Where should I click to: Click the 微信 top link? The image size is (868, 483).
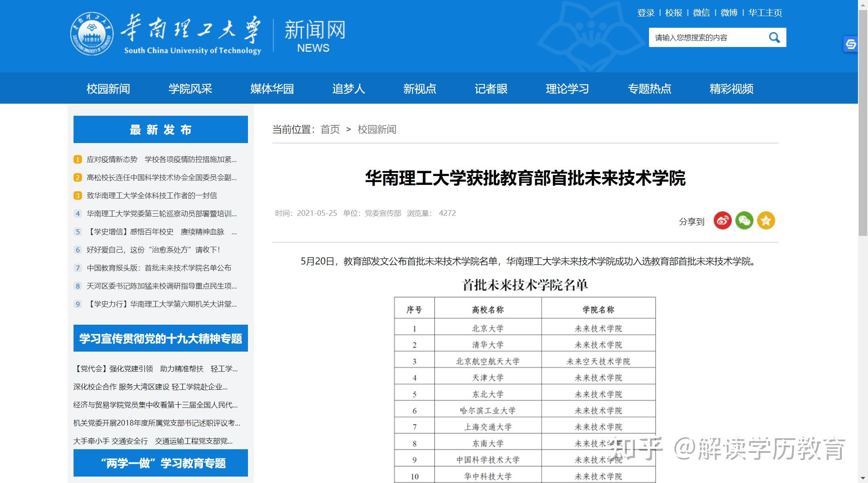701,13
